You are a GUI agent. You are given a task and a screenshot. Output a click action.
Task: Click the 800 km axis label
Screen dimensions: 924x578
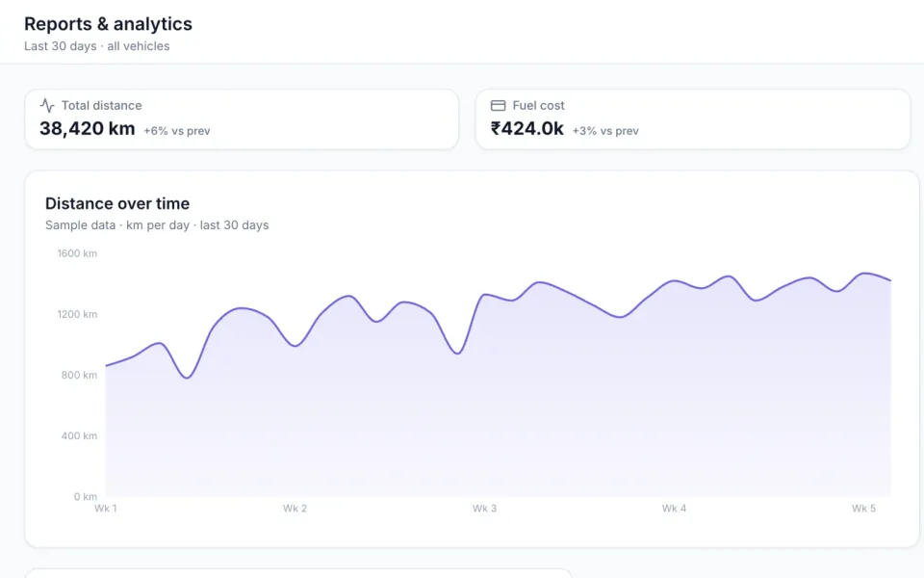(x=79, y=375)
